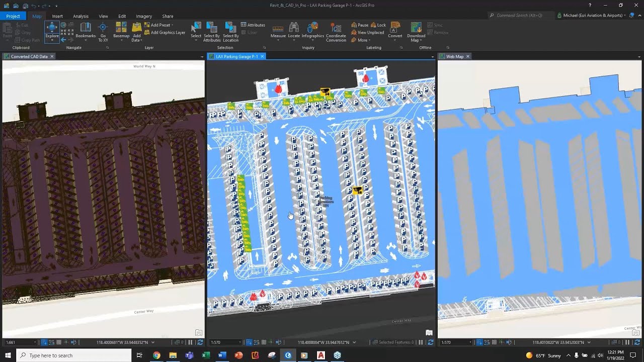
Task: Switch to the Analysis ribbon tab
Action: click(80, 16)
